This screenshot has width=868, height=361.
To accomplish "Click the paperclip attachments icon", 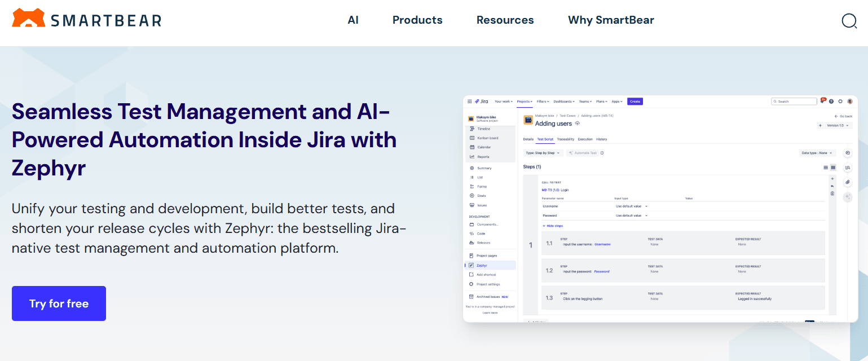I will pos(848,182).
